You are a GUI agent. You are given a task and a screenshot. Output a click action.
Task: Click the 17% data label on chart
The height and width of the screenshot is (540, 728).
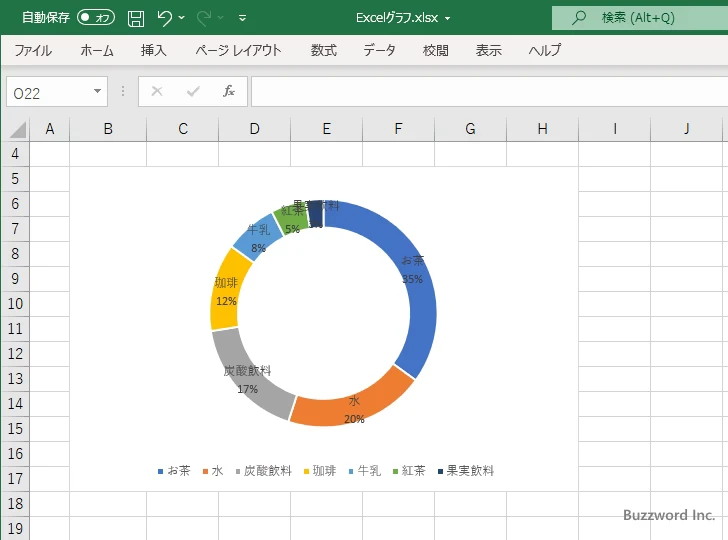247,389
